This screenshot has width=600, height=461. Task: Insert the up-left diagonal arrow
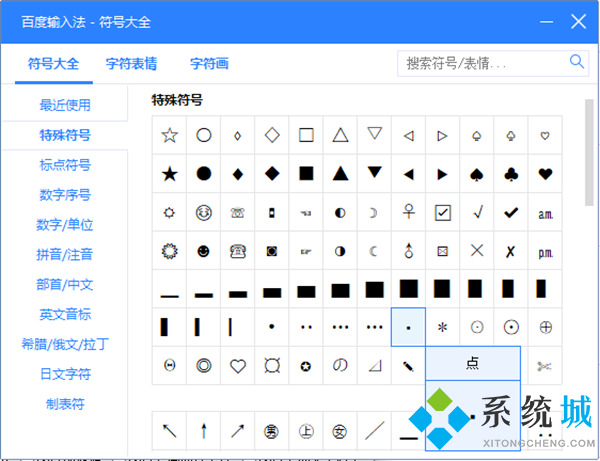170,431
